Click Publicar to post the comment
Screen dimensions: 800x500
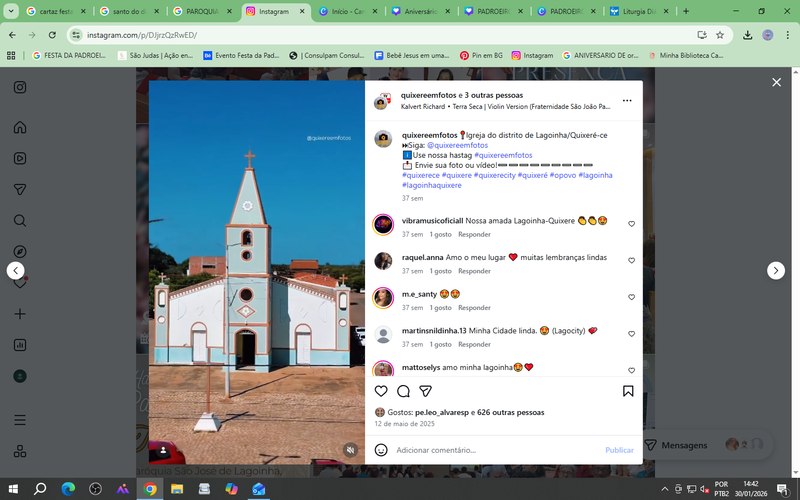619,450
